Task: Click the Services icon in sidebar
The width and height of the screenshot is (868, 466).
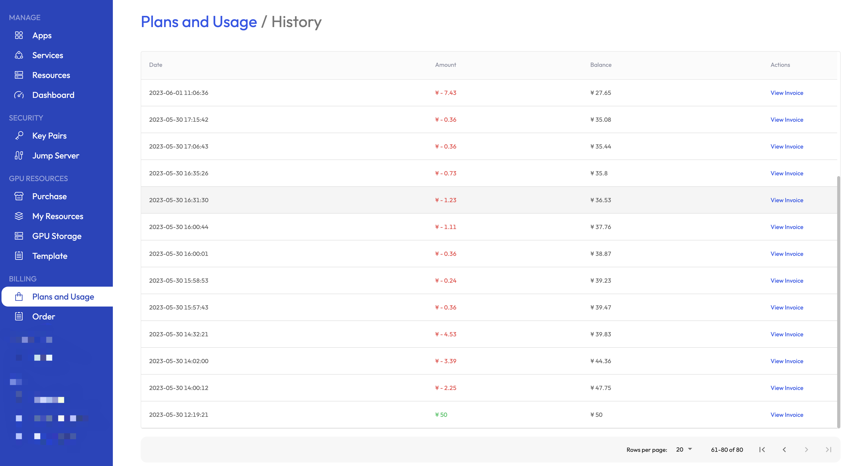Action: [x=19, y=55]
